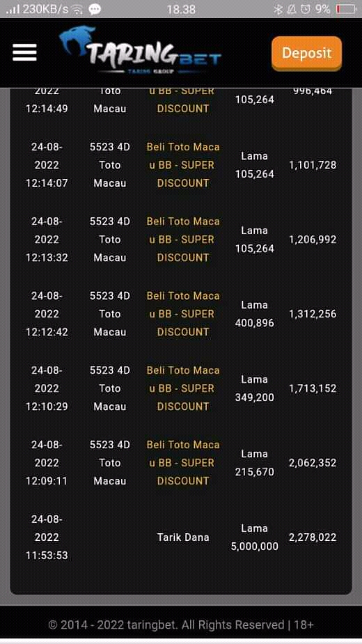
Task: Tap the cellular signal bars icon
Action: click(x=13, y=9)
